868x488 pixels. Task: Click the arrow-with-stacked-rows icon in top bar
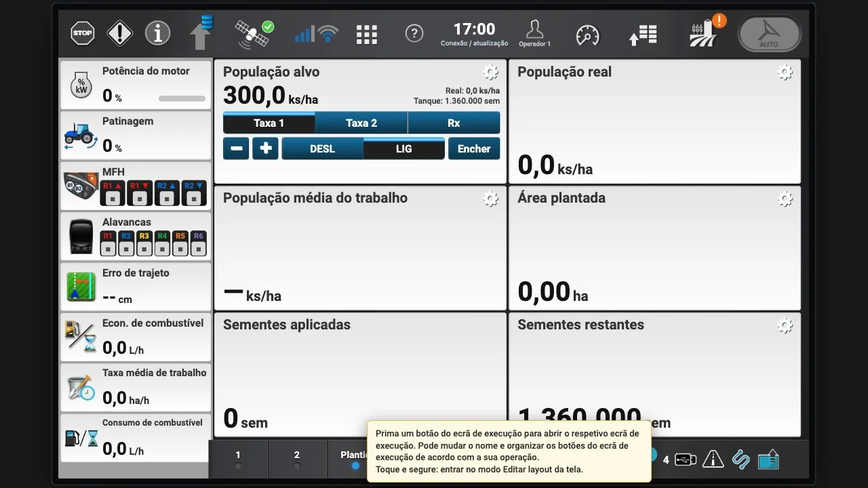[x=643, y=35]
